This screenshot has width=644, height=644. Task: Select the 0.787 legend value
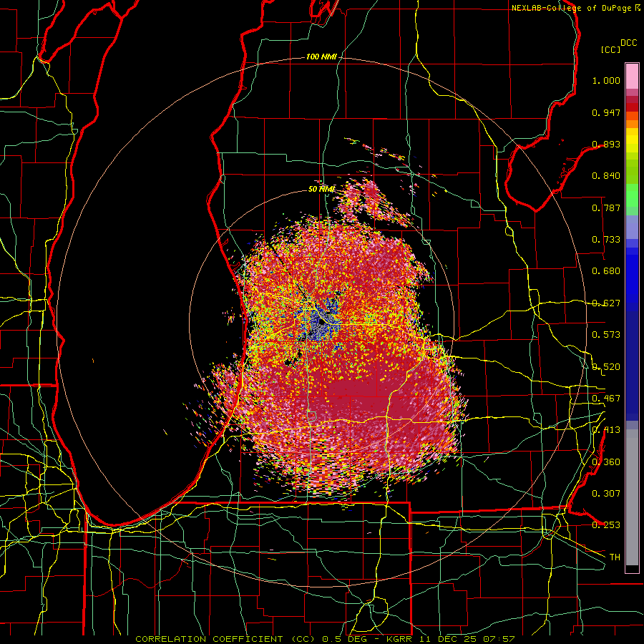(606, 208)
